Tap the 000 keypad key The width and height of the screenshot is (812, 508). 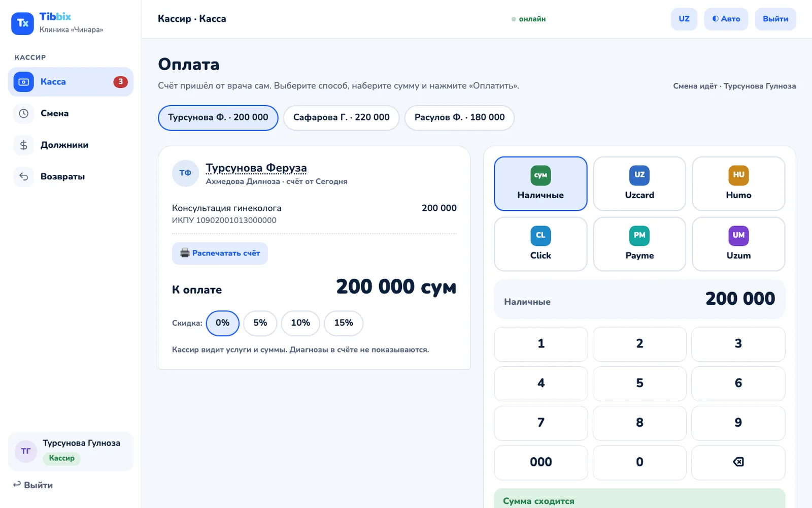[541, 462]
